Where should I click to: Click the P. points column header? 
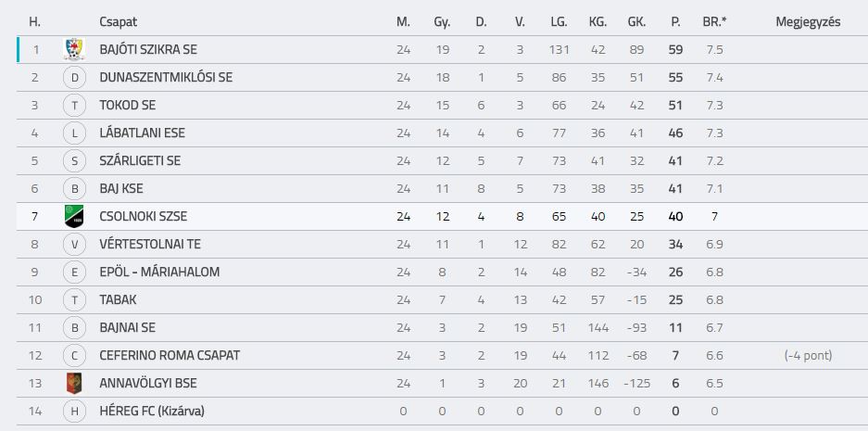[x=675, y=21]
